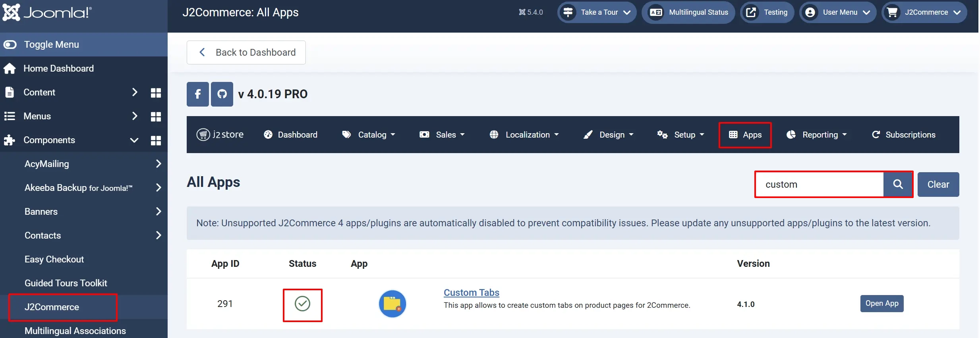
Task: Open Home Dashboard in sidebar
Action: 58,68
